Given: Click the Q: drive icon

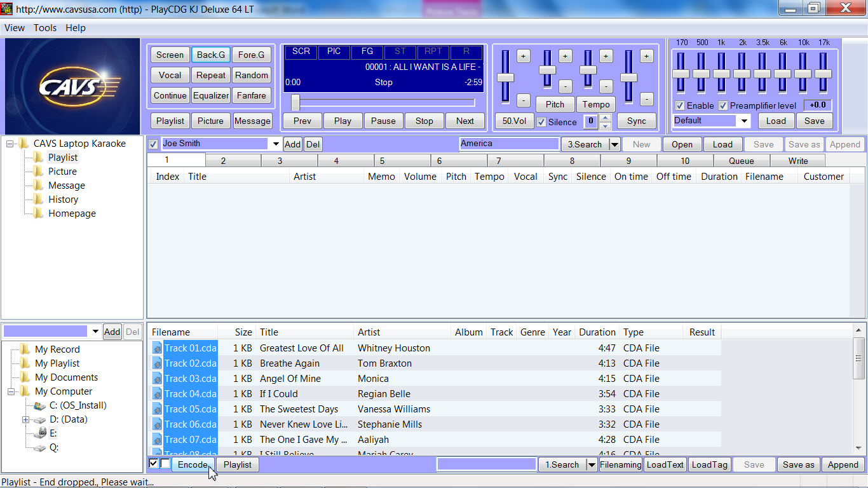Looking at the screenshot, I should [39, 447].
